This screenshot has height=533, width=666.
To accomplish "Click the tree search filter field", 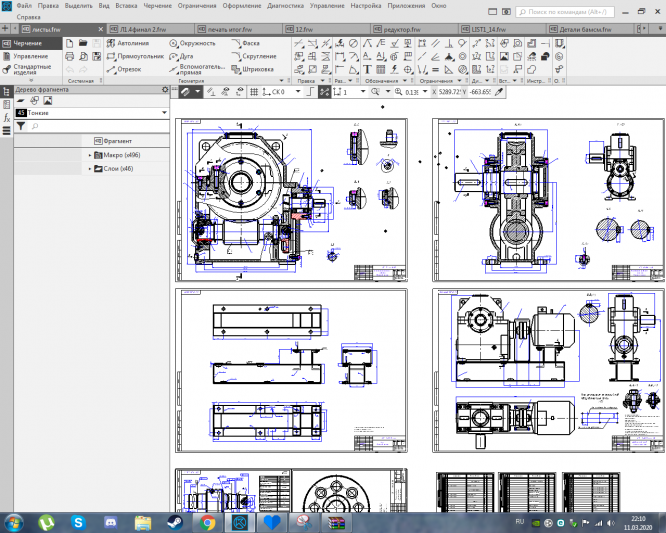I will coord(95,127).
